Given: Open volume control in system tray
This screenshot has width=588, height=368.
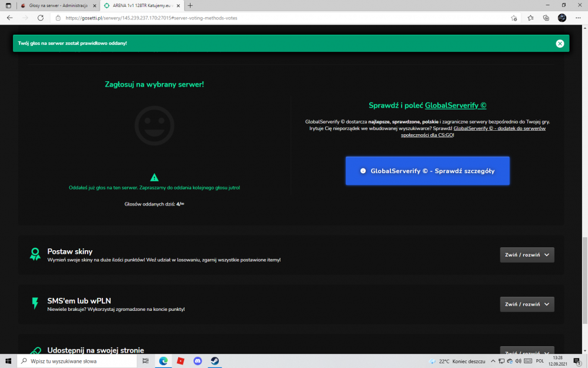Looking at the screenshot, I should (x=518, y=362).
